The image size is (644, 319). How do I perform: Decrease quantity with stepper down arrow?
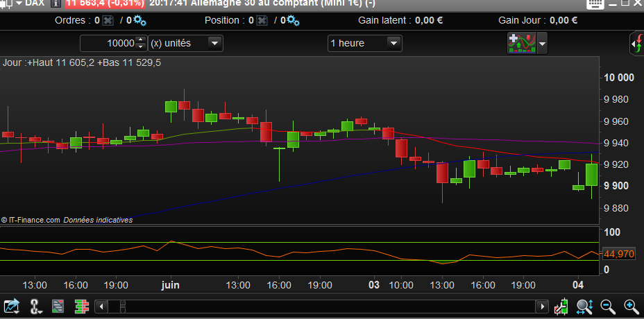[140, 46]
